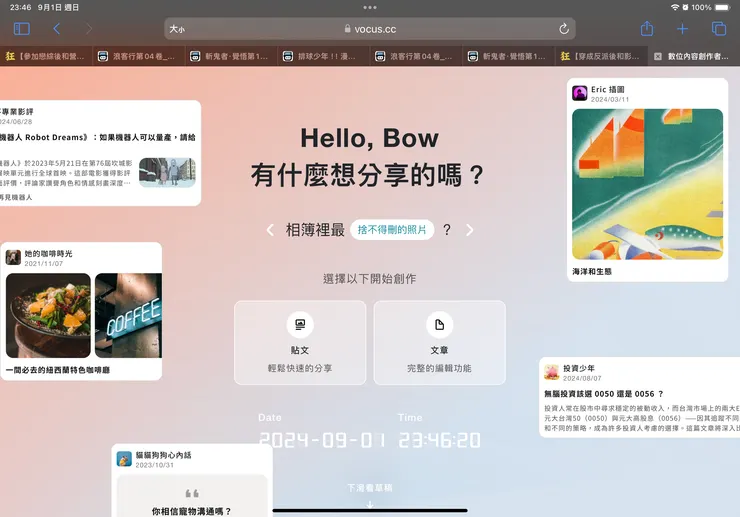This screenshot has width=740, height=517.
Task: Open the 海洋和生態 title
Action: [x=592, y=271]
